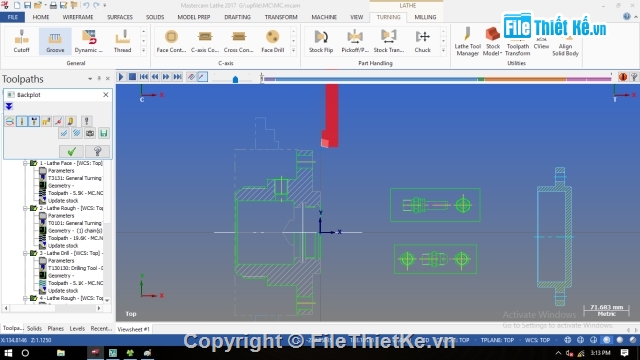Open the FILE menu

[x=13, y=17]
